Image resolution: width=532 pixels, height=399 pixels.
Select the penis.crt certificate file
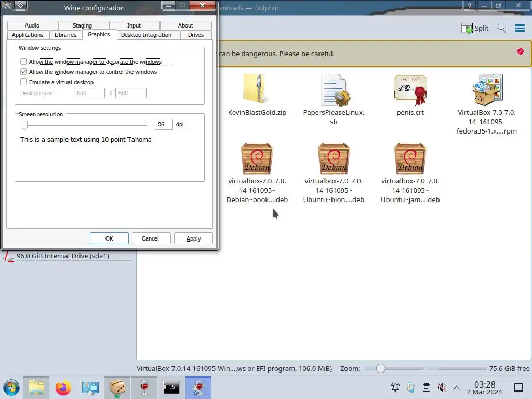pyautogui.click(x=410, y=89)
